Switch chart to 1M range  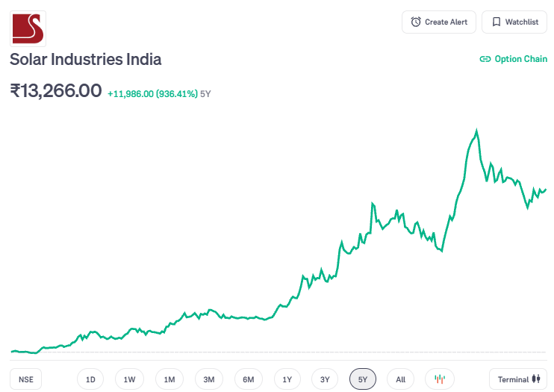pyautogui.click(x=169, y=379)
